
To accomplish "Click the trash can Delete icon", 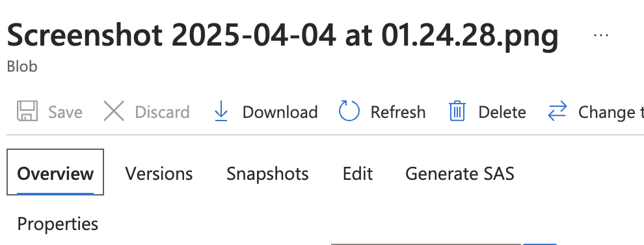I will 457,111.
